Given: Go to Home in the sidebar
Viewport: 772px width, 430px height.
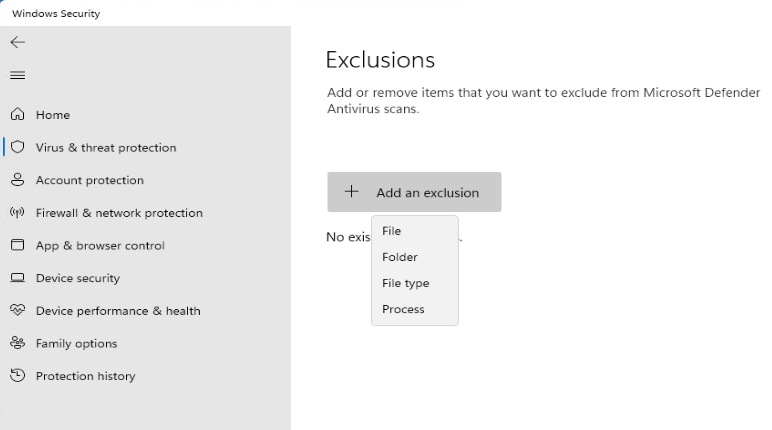Looking at the screenshot, I should point(53,115).
